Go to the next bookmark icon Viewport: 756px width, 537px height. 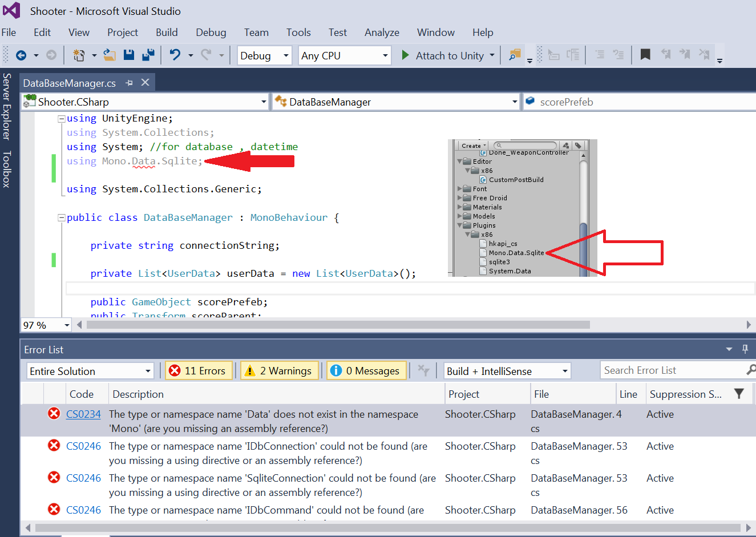point(685,55)
